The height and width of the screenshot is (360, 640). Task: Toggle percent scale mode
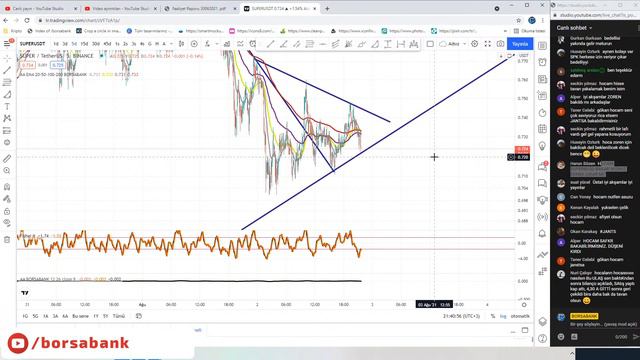493,316
